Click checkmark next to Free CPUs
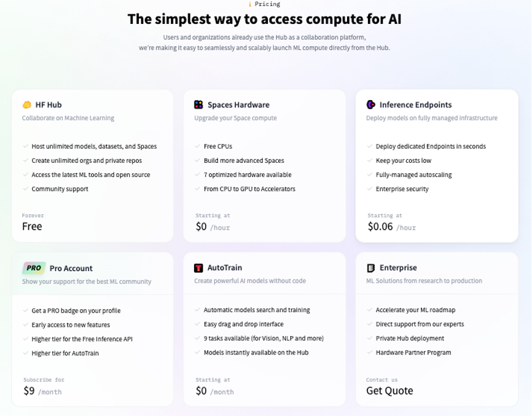Image resolution: width=532 pixels, height=416 pixels. (x=198, y=147)
